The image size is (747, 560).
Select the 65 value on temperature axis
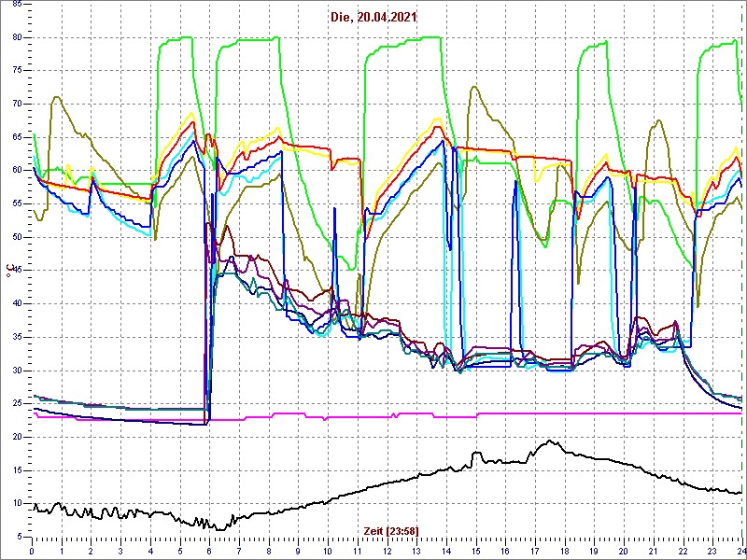tap(17, 137)
